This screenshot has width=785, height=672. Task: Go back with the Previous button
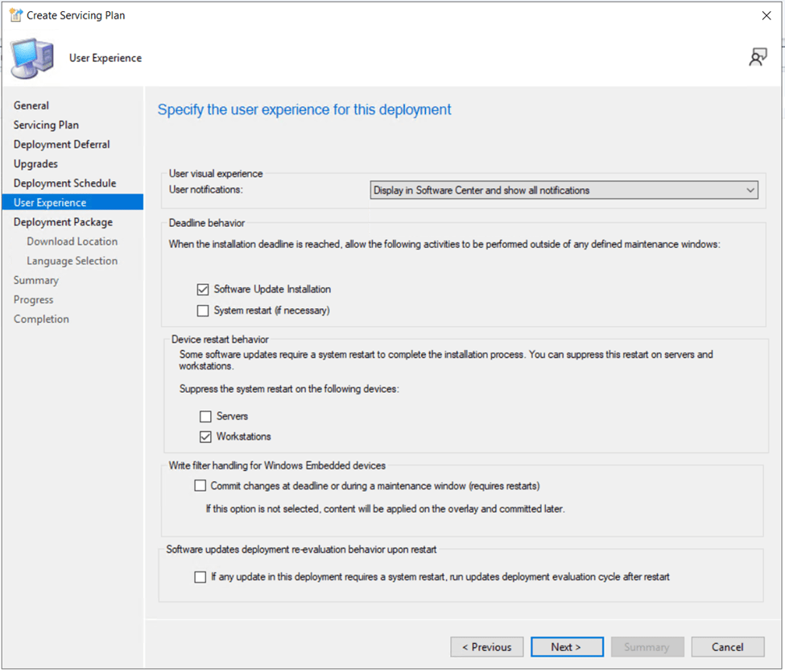pos(487,647)
